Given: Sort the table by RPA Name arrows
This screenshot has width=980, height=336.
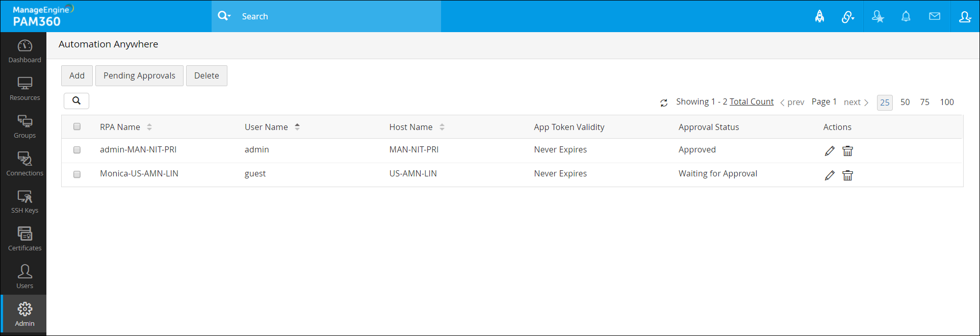Looking at the screenshot, I should (149, 127).
